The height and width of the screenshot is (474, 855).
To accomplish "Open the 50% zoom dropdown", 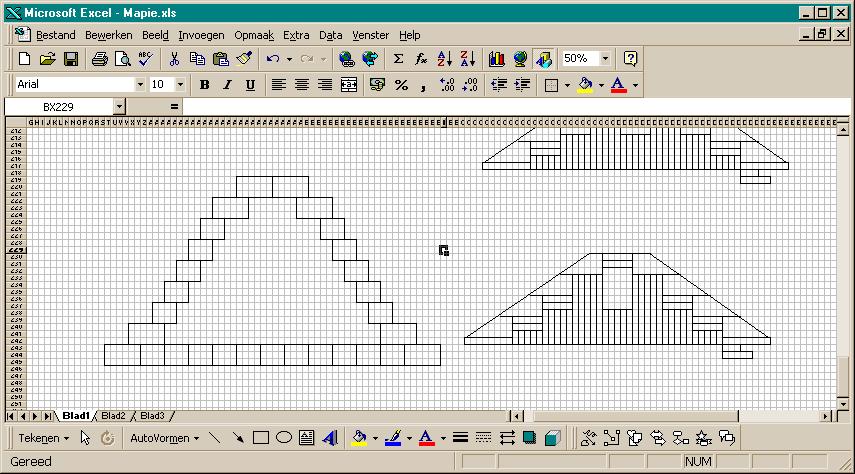I will pyautogui.click(x=605, y=58).
